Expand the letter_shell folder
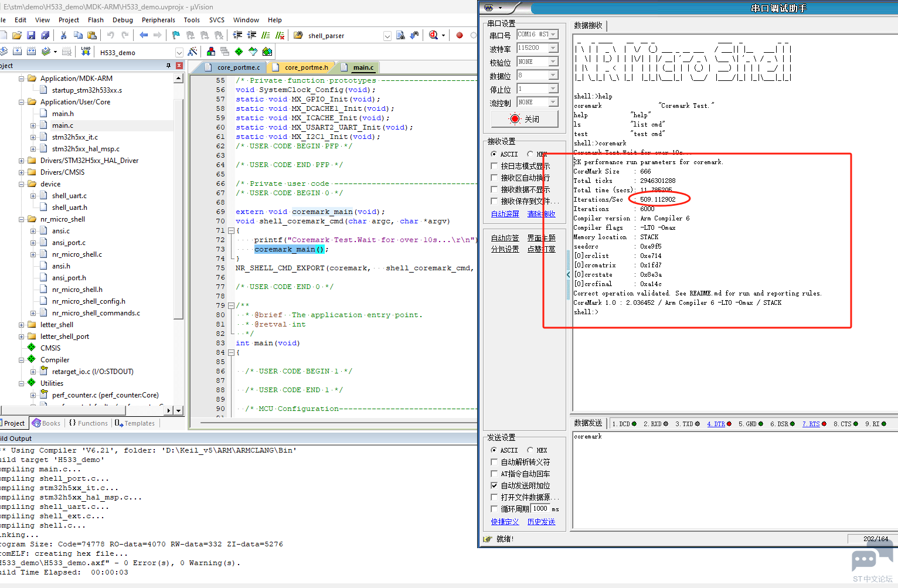The image size is (898, 588). 22,325
